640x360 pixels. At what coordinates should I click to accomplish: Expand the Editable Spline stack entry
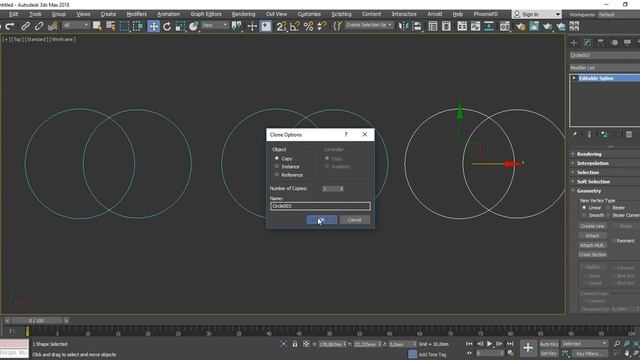(574, 78)
